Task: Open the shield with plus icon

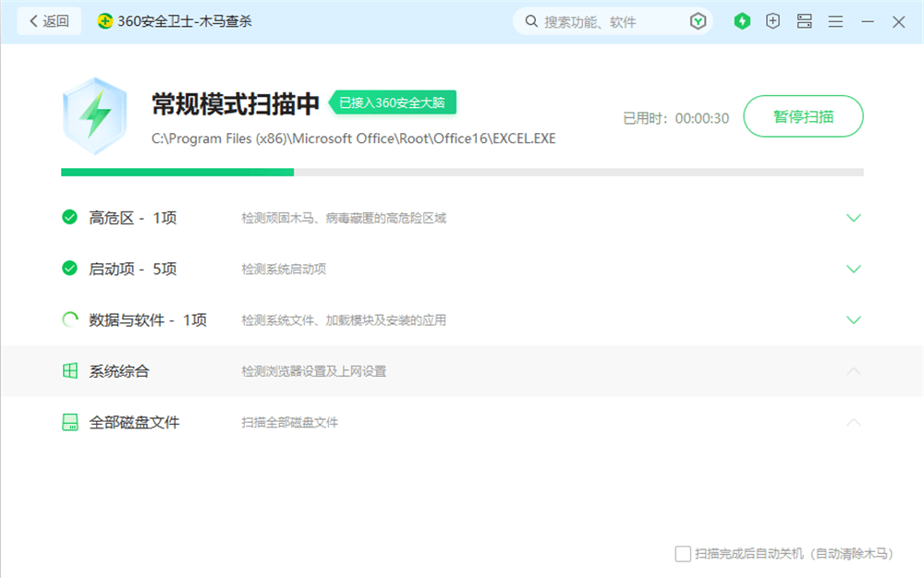Action: [x=773, y=21]
